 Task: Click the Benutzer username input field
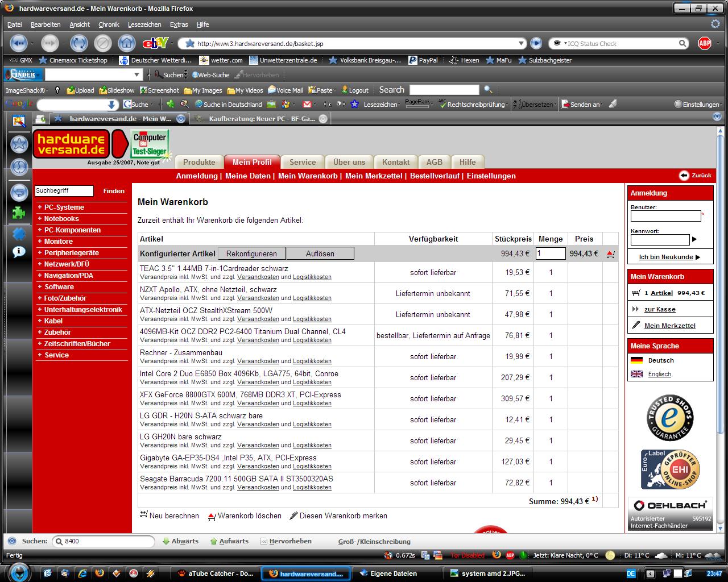tap(665, 216)
